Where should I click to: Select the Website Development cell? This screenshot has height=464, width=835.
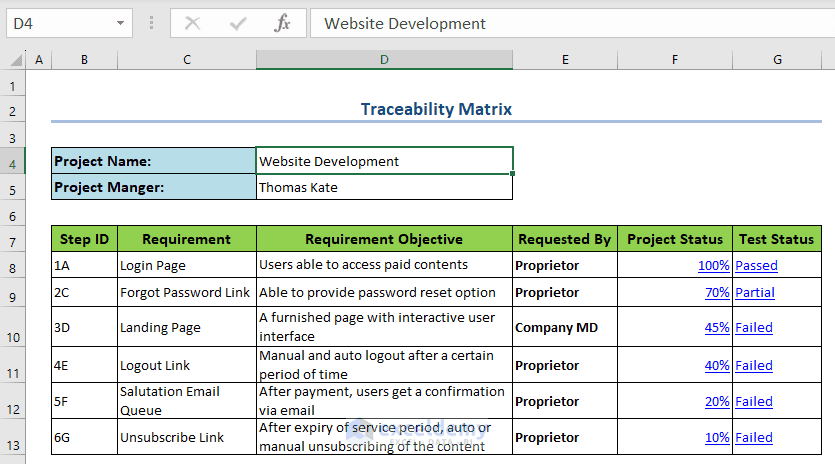(384, 161)
